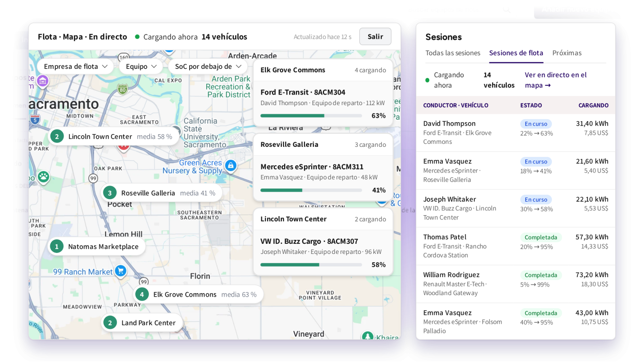The width and height of the screenshot is (644, 362).
Task: Click the Elk Grove Commons map cluster marker
Action: [199, 294]
